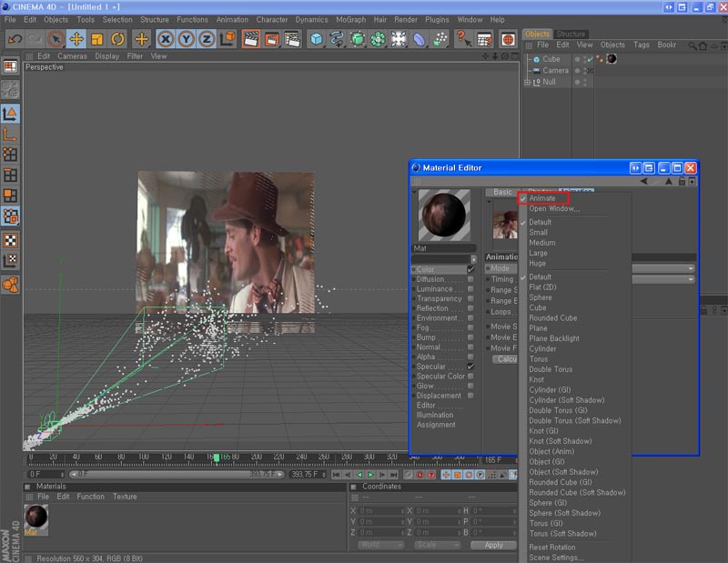The height and width of the screenshot is (563, 728).
Task: Open the World coordinate dropdown
Action: click(x=380, y=545)
